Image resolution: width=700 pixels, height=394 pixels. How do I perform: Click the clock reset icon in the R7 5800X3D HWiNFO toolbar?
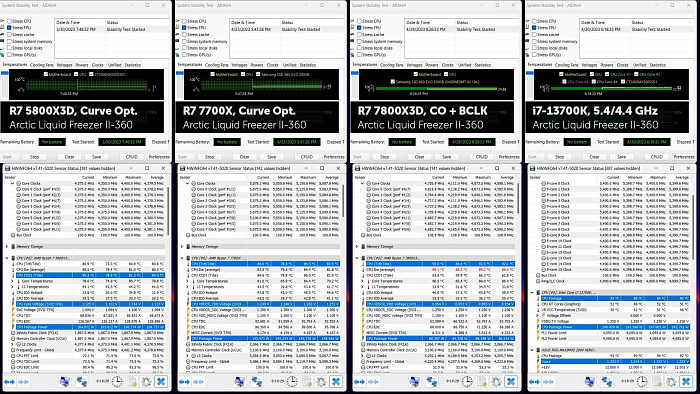(117, 381)
